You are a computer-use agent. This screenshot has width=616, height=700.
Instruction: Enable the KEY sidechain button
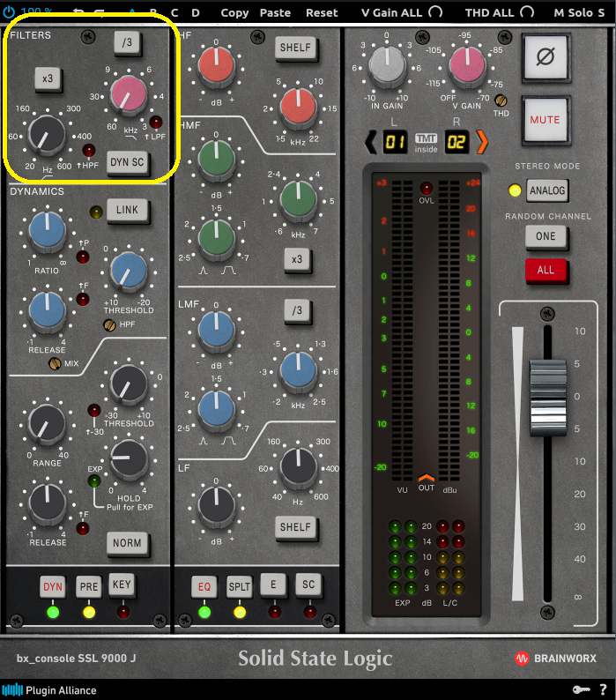coord(122,585)
